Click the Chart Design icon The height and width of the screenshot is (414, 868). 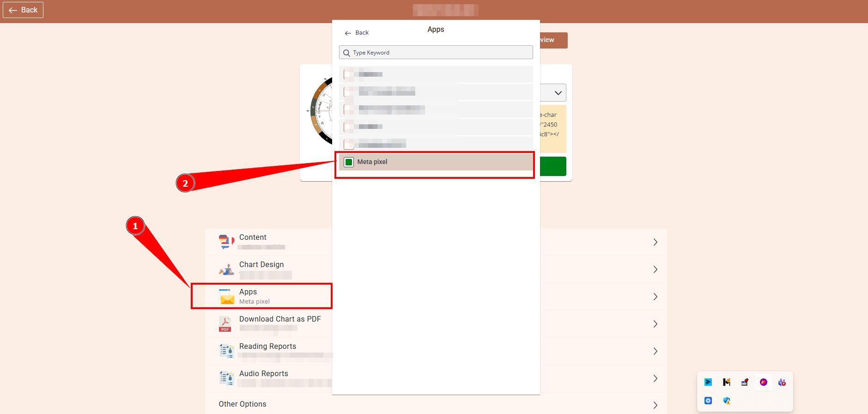pyautogui.click(x=226, y=269)
